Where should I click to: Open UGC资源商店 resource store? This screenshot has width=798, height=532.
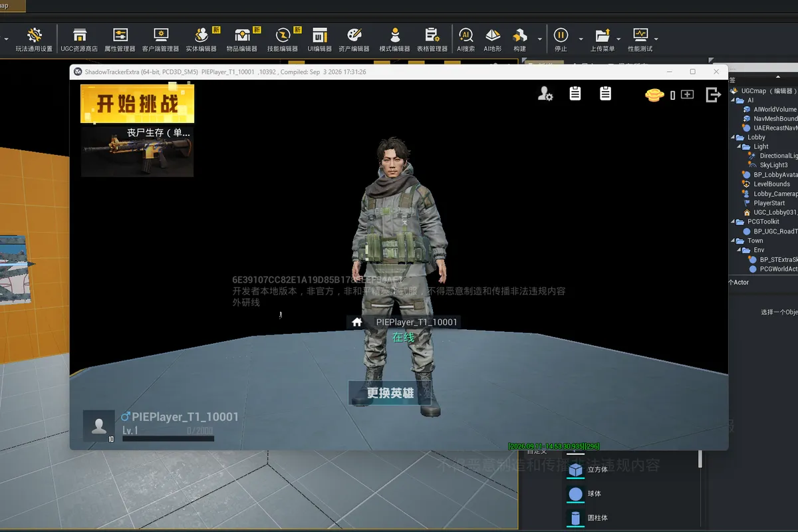(79, 40)
